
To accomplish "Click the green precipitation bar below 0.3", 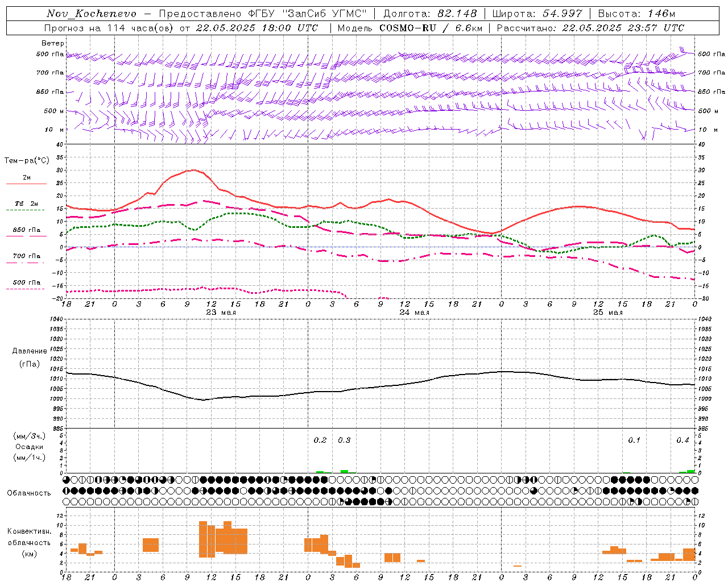I will tap(344, 472).
